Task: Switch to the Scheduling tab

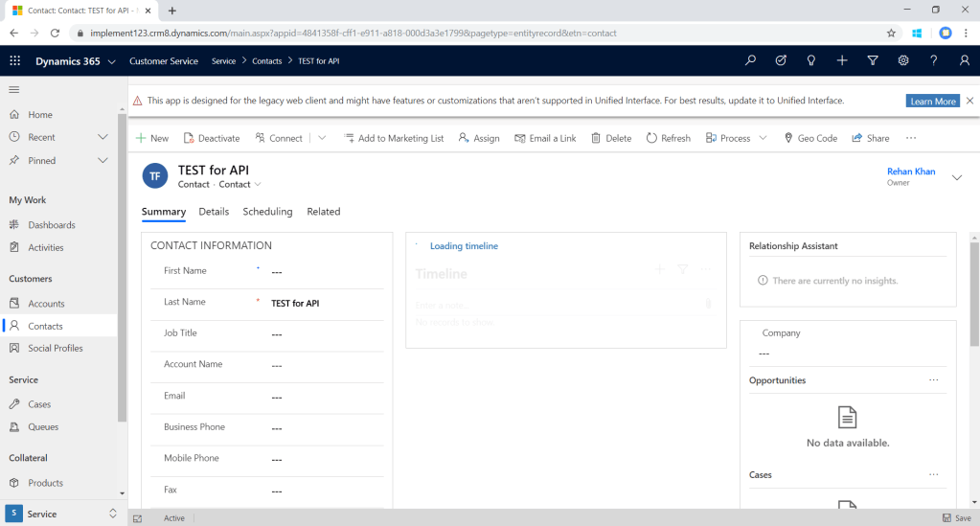Action: tap(267, 212)
